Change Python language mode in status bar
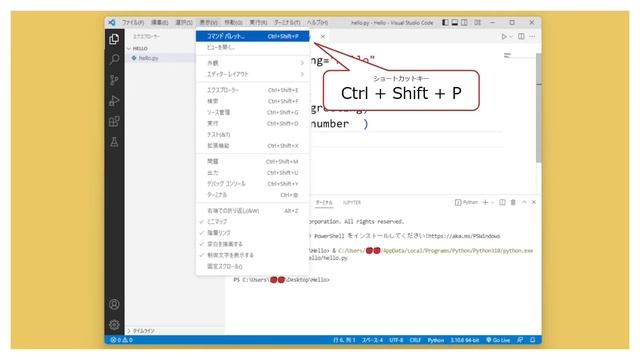This screenshot has height=360, width=640. point(436,340)
